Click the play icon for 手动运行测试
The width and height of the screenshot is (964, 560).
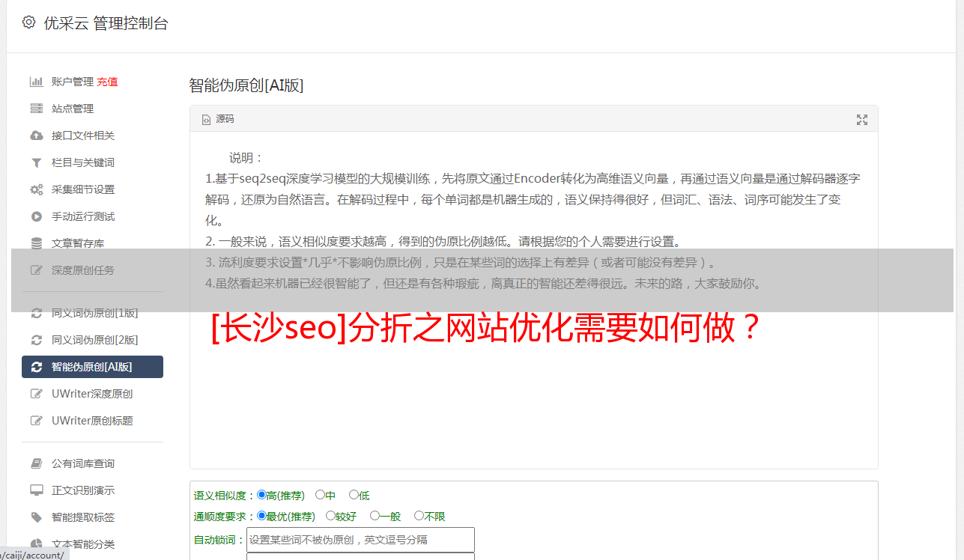(x=36, y=216)
